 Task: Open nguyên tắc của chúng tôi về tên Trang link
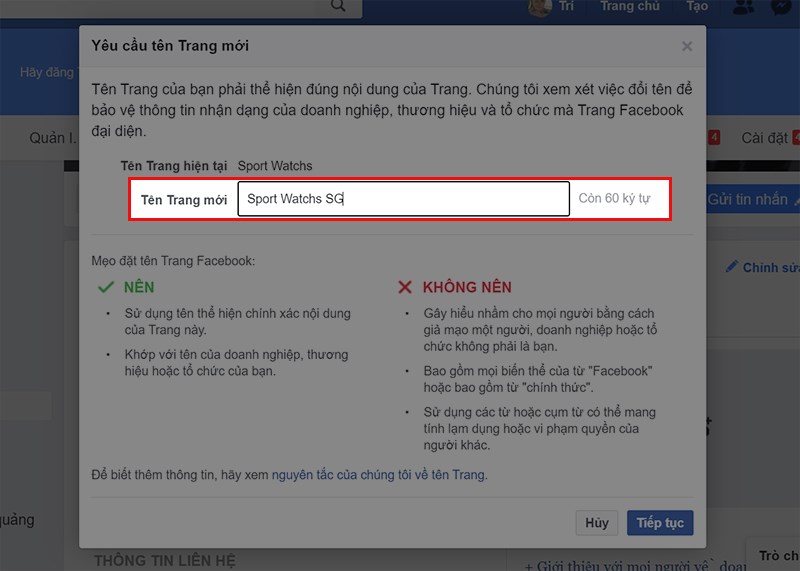(379, 475)
